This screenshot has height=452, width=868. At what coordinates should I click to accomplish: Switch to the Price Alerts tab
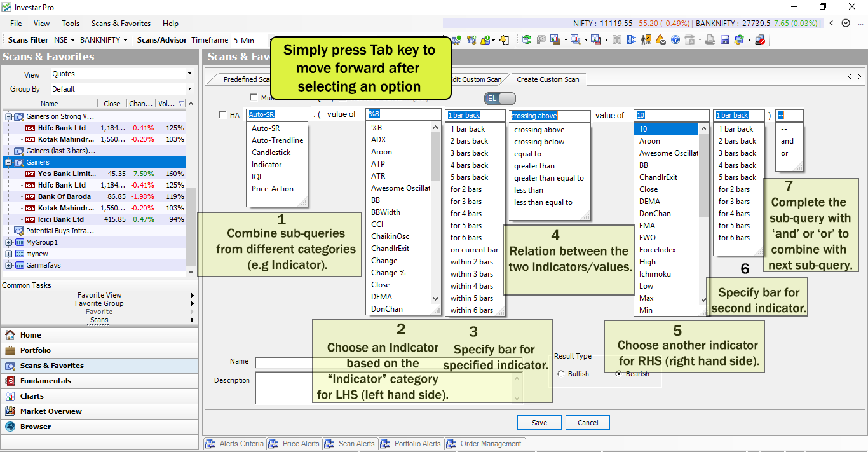click(x=295, y=444)
